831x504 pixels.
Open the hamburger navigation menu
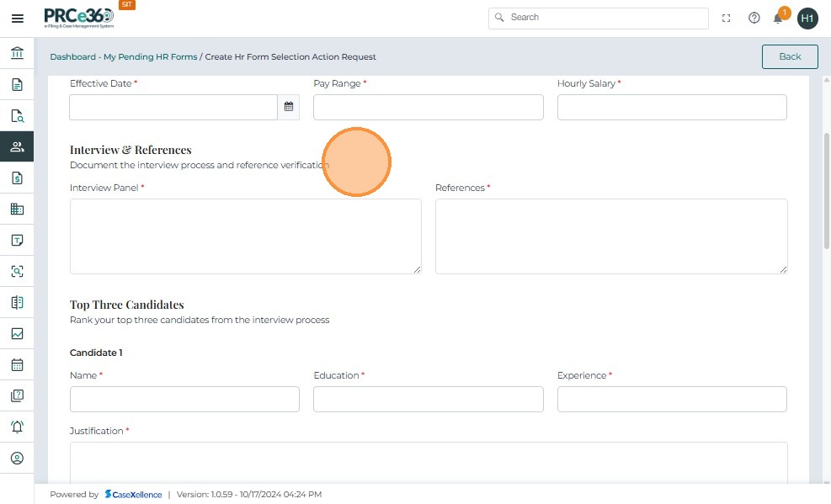pyautogui.click(x=17, y=19)
